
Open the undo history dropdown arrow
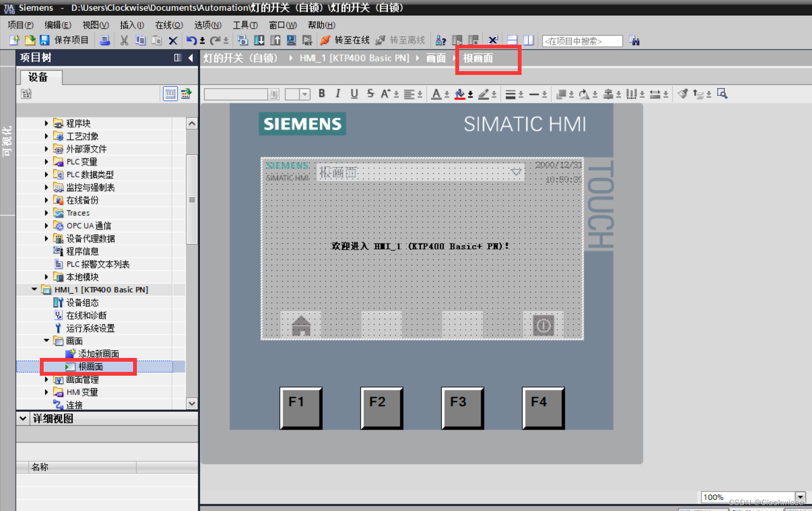(x=202, y=41)
